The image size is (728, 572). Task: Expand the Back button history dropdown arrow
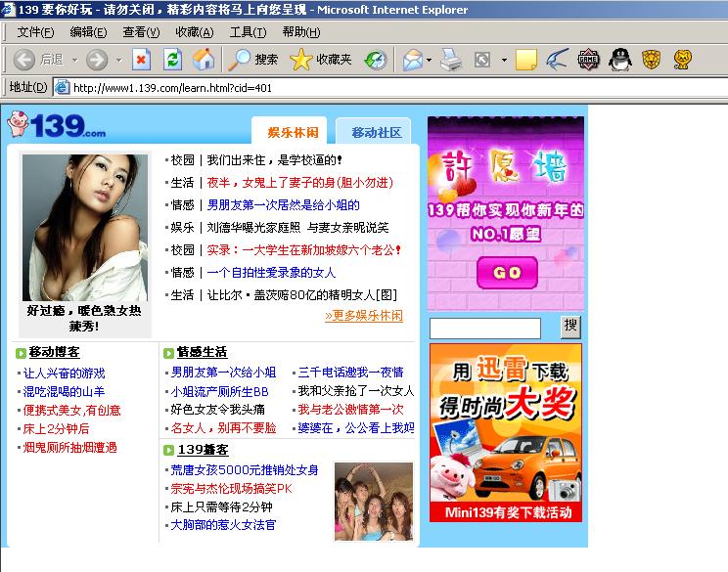click(71, 60)
